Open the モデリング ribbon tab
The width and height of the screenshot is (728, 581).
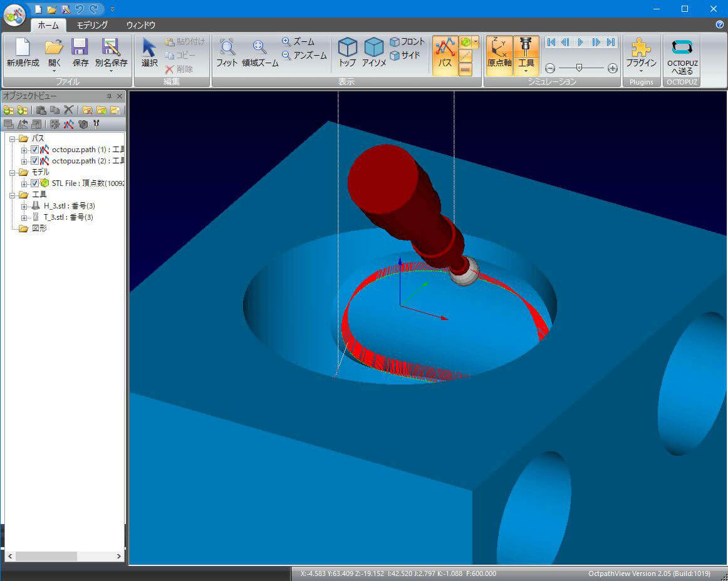pos(92,25)
